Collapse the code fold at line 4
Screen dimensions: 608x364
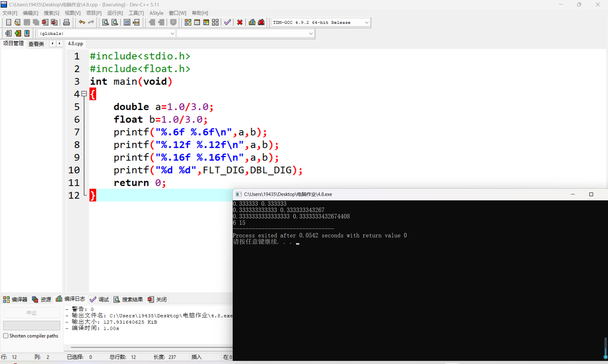pyautogui.click(x=84, y=94)
